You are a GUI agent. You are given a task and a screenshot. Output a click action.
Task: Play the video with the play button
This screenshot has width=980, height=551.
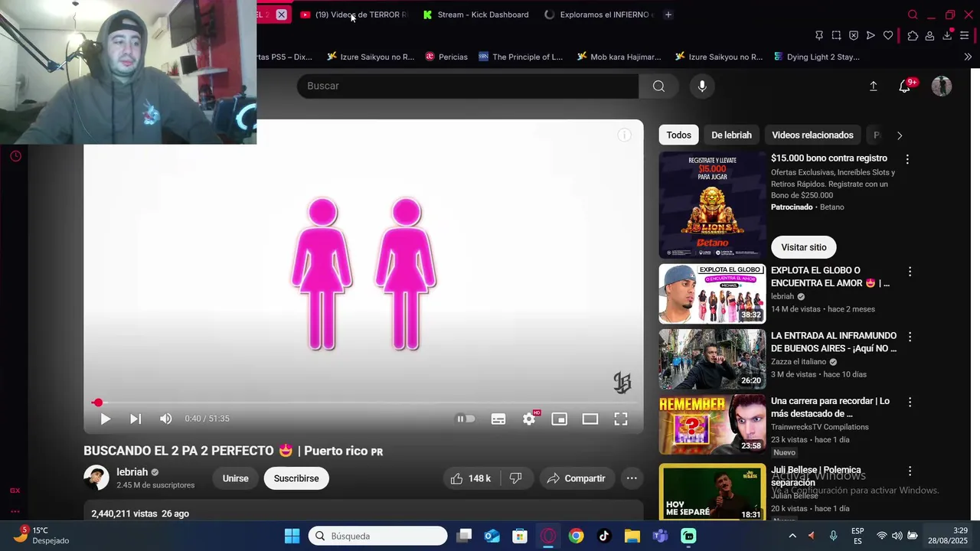(106, 419)
